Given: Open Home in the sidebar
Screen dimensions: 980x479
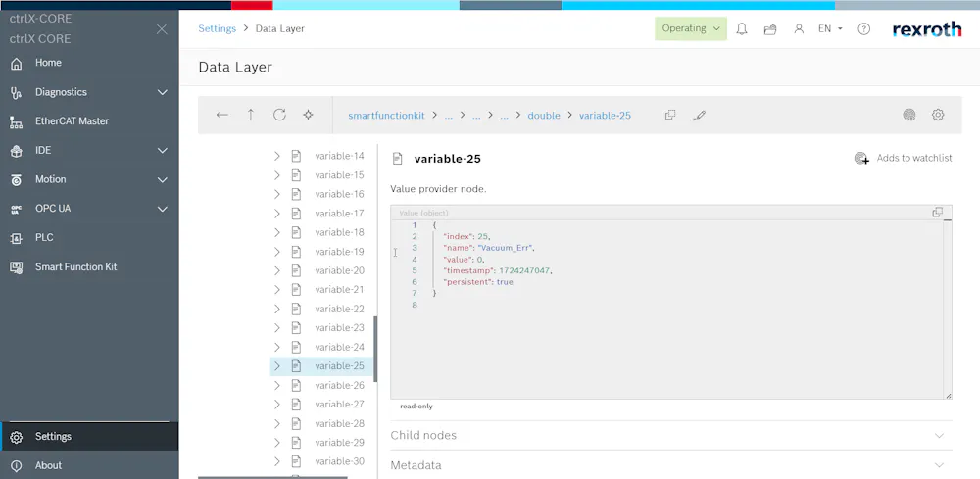Looking at the screenshot, I should (x=48, y=63).
